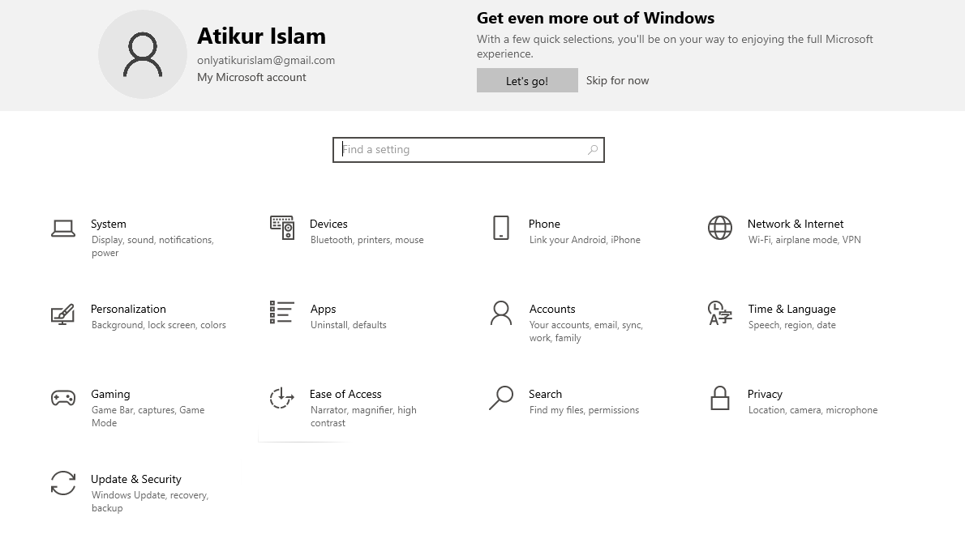Screen dimensions: 965x560
Task: Open Accounts settings icon
Action: (x=500, y=314)
